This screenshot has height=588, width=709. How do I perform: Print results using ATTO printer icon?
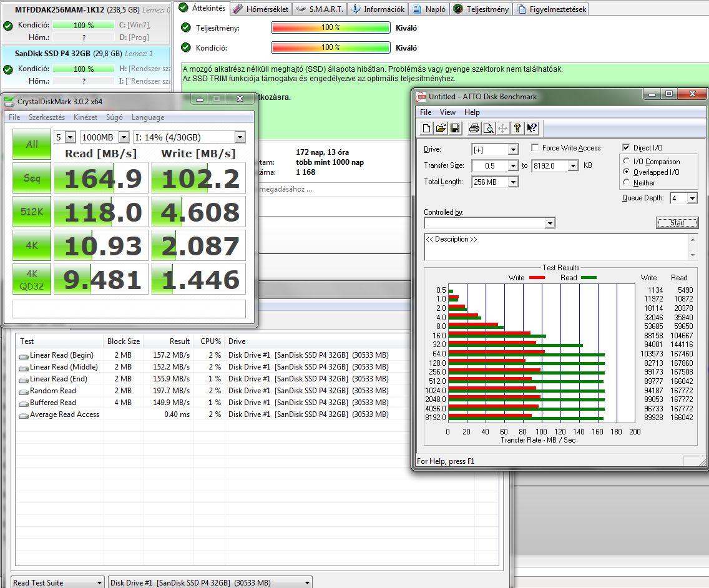(474, 129)
